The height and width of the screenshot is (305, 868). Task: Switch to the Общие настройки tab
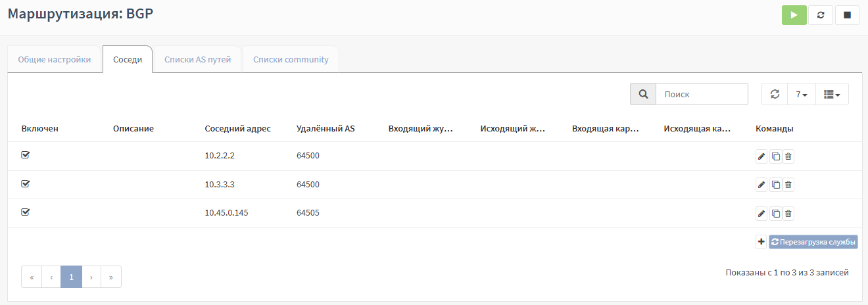(x=55, y=59)
